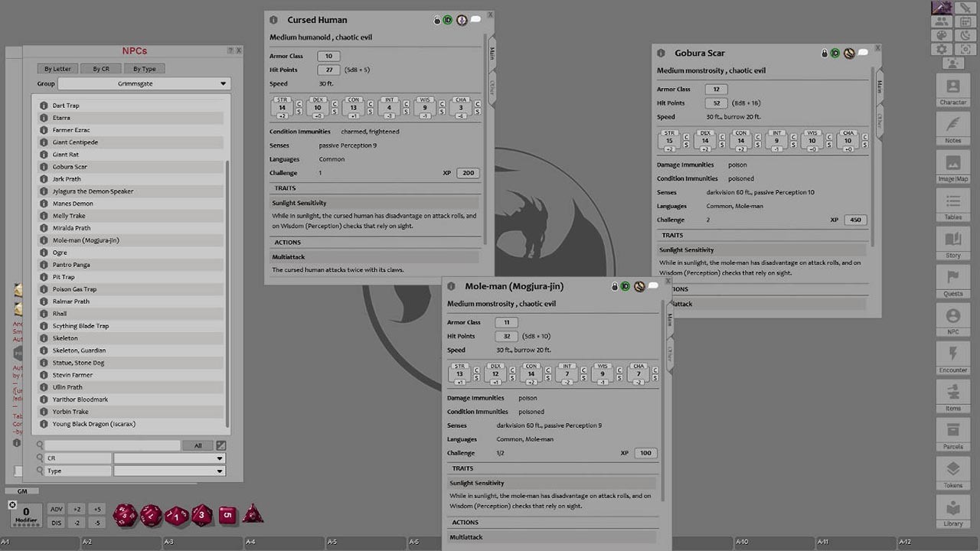
Task: Toggle token visibility on Mole-man sheet
Action: (x=639, y=286)
